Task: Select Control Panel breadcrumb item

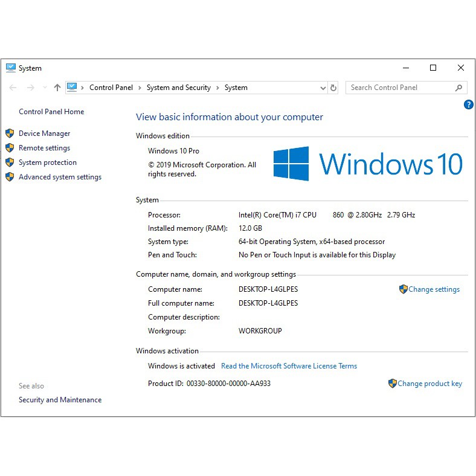Action: pyautogui.click(x=111, y=88)
